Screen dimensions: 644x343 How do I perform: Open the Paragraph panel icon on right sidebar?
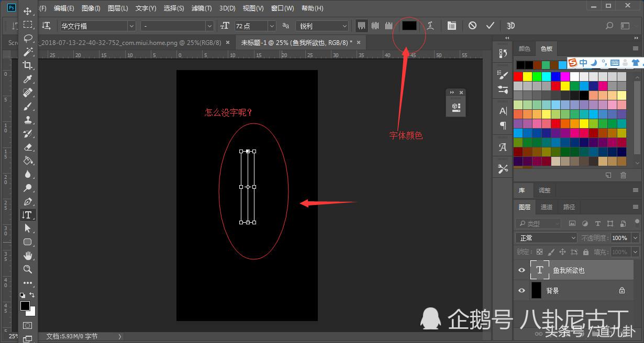point(502,125)
